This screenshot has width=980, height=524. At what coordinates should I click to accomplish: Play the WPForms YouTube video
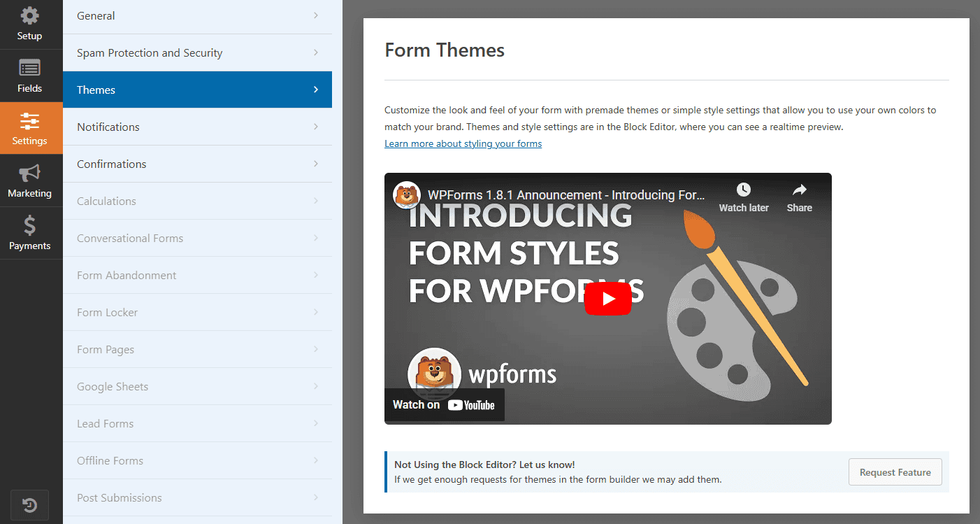pyautogui.click(x=608, y=299)
